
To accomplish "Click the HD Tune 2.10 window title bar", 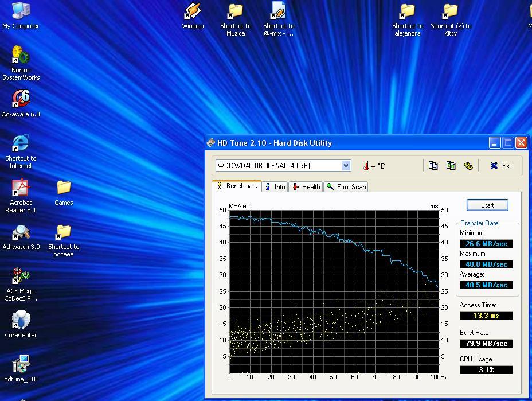I will pos(366,143).
